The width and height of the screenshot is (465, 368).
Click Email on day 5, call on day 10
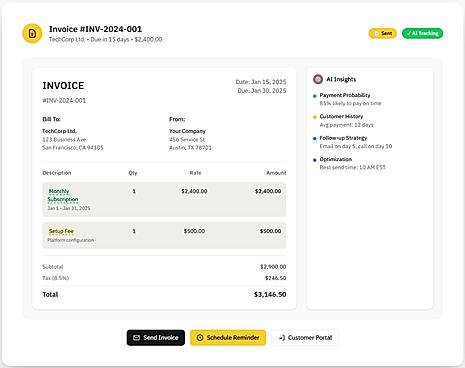point(356,146)
